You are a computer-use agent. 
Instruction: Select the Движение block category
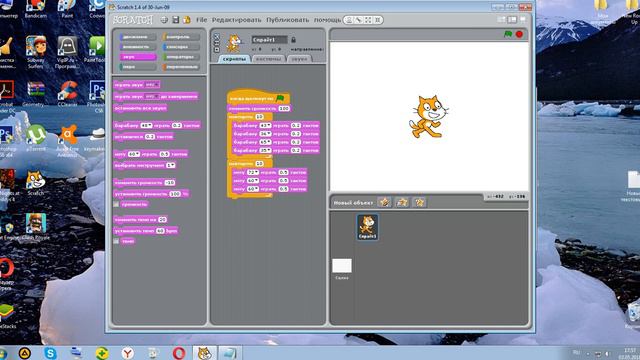(137, 37)
